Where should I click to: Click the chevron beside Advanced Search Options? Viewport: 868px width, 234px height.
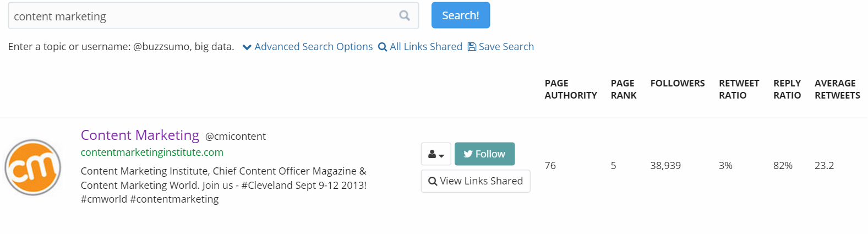pyautogui.click(x=247, y=47)
